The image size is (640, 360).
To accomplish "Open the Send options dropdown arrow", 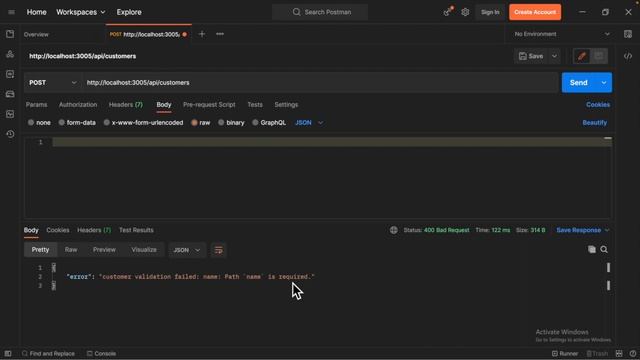I will pos(604,83).
